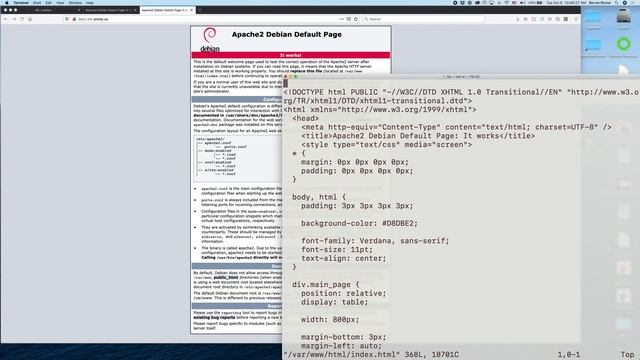640x360 pixels.
Task: Open the Firefox home page icon
Action: pyautogui.click(x=30, y=19)
